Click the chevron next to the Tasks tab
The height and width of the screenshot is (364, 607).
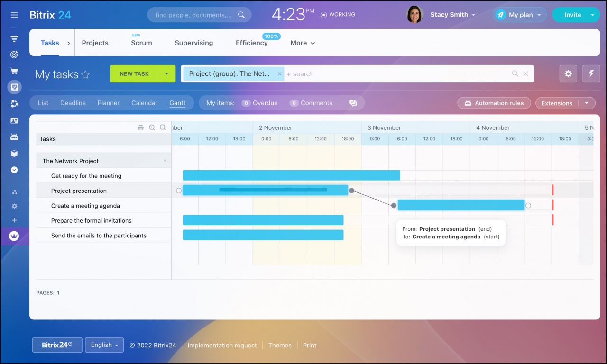coord(68,43)
